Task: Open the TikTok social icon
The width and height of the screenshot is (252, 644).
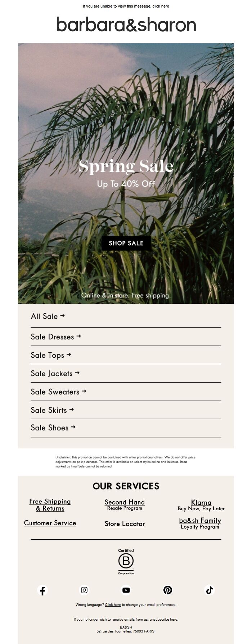Action: pos(209,590)
